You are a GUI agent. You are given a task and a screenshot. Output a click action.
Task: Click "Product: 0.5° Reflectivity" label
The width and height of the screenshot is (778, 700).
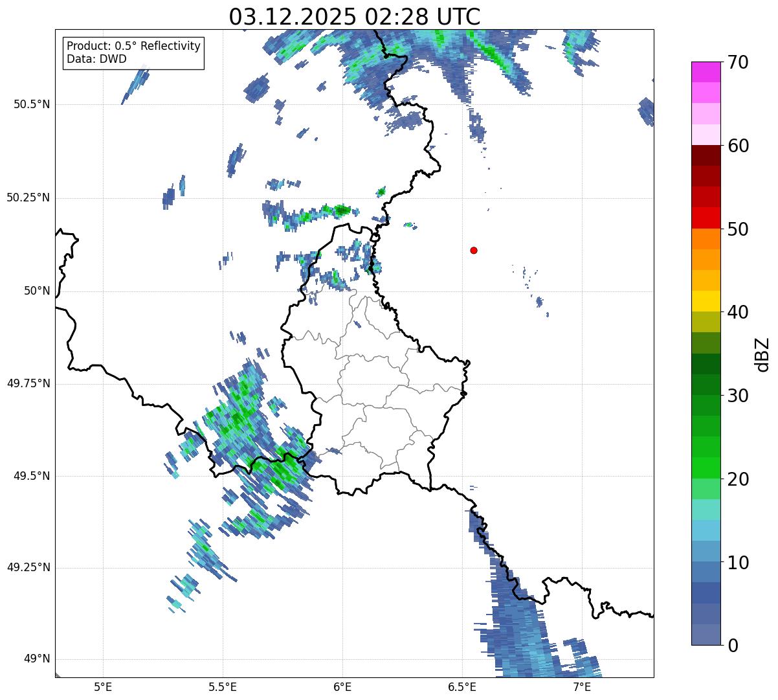point(134,47)
